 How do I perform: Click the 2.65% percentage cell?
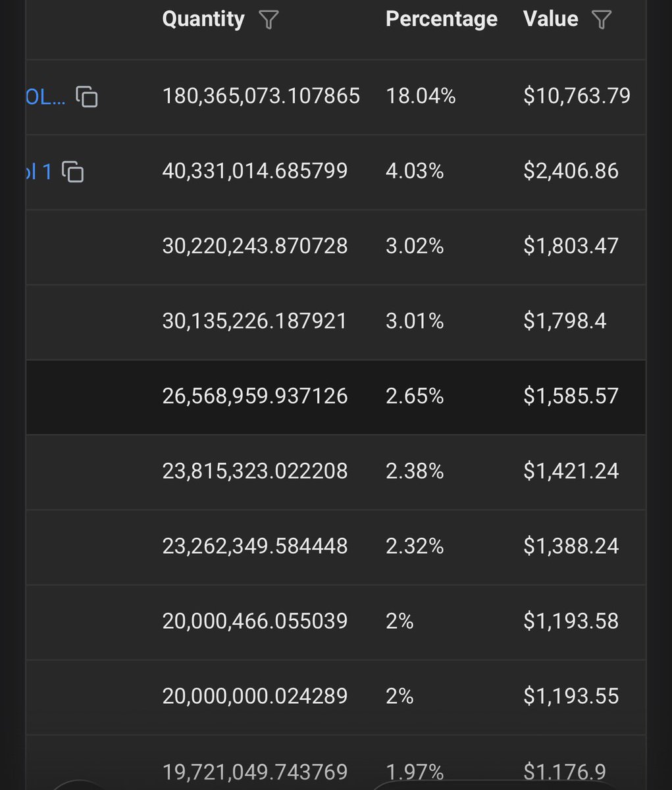(415, 396)
